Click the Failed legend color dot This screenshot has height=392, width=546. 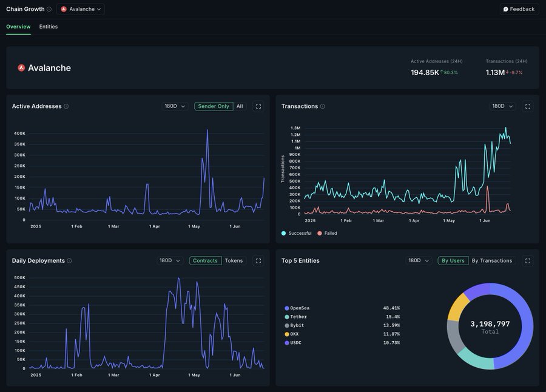320,233
